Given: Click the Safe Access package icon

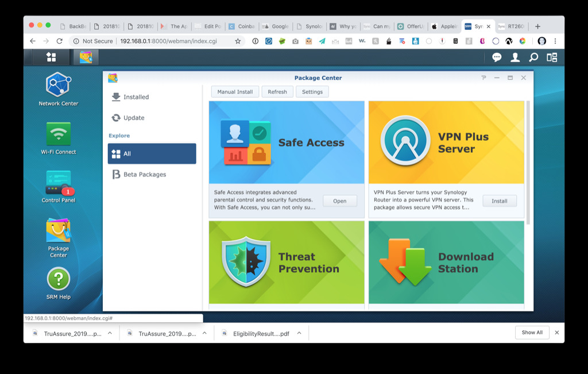Looking at the screenshot, I should (246, 142).
